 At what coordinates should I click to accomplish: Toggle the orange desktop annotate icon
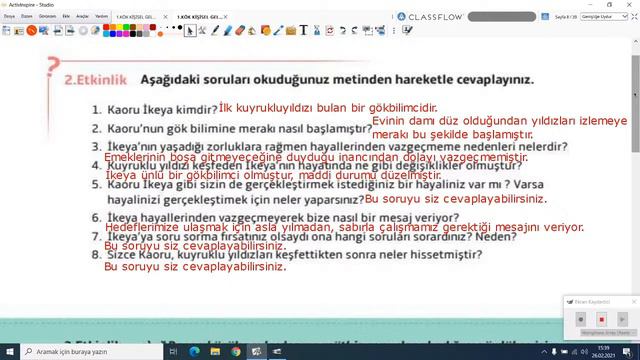click(x=31, y=31)
